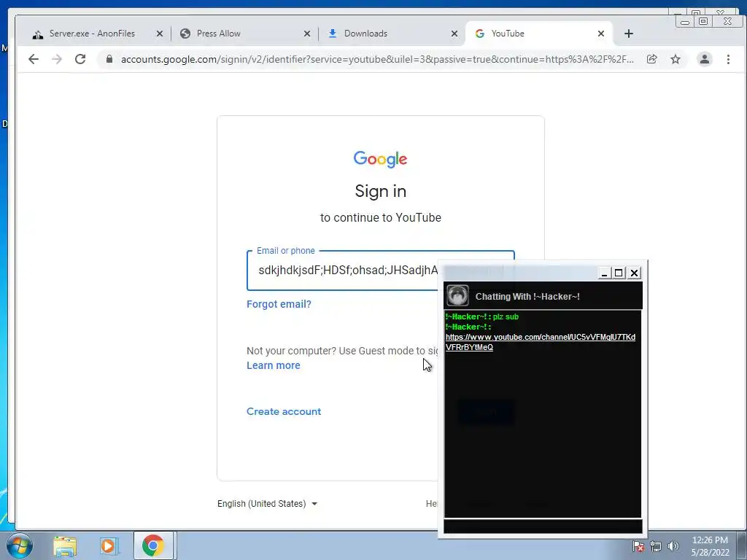The image size is (747, 560).
Task: Click Create account
Action: click(x=284, y=411)
